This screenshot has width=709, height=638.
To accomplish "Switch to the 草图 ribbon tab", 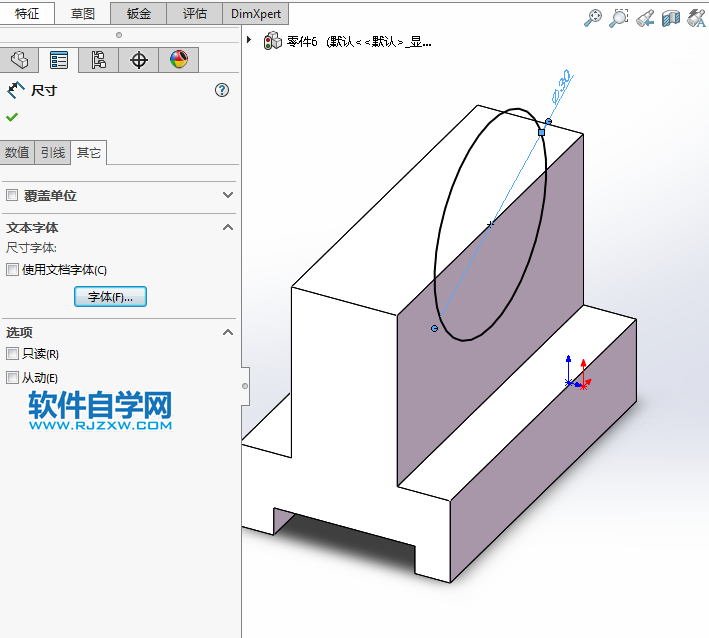I will (83, 14).
